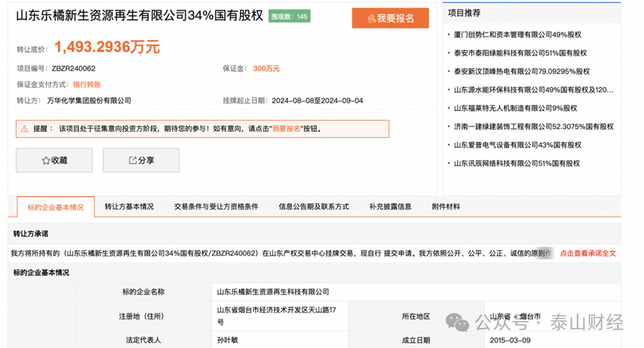
Task: Open 山东源水能环保科技有限公司49%国有股权 recommendation
Action: [534, 89]
